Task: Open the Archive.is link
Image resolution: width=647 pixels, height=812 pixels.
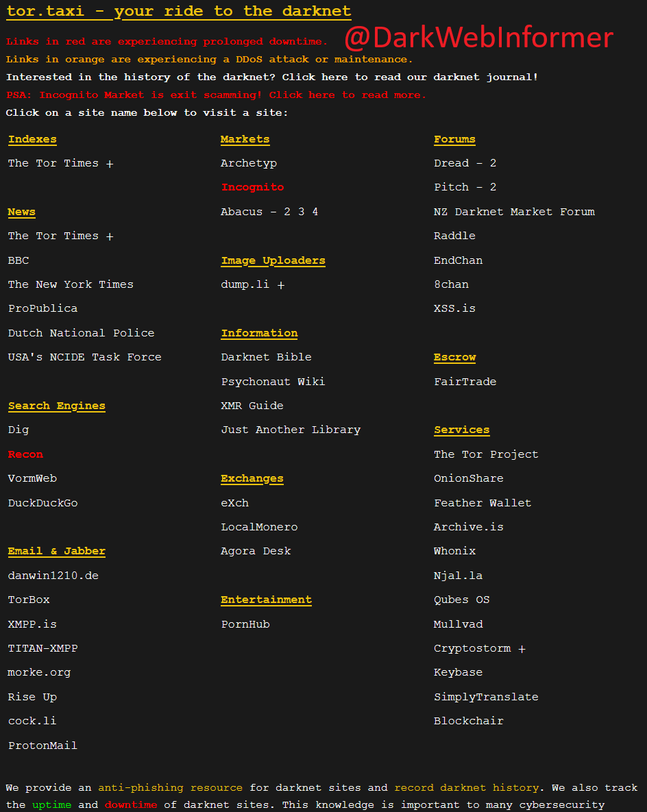Action: click(468, 527)
